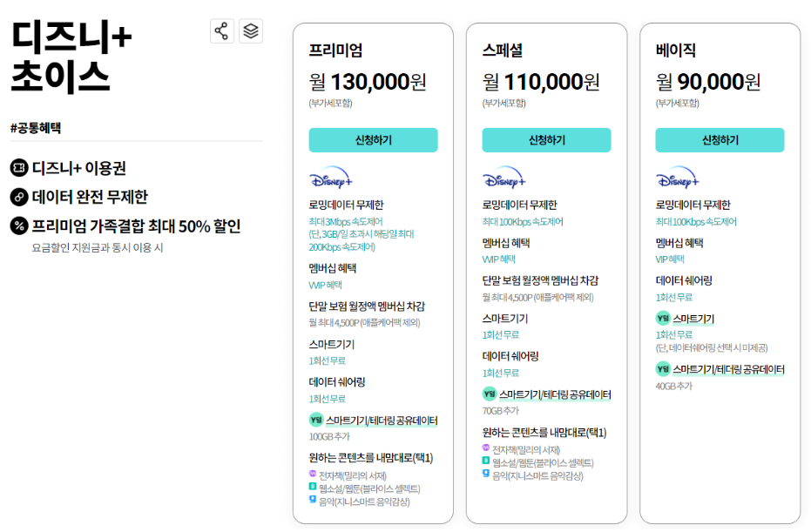Click the 스페셜 plan name
The height and width of the screenshot is (532, 811).
tap(503, 51)
